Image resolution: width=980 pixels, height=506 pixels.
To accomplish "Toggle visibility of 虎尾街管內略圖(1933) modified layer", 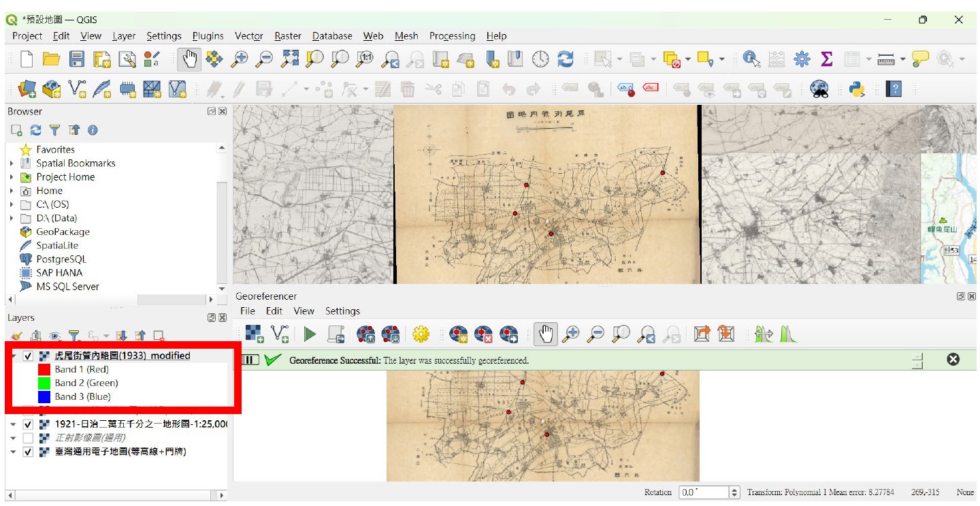I will point(28,355).
